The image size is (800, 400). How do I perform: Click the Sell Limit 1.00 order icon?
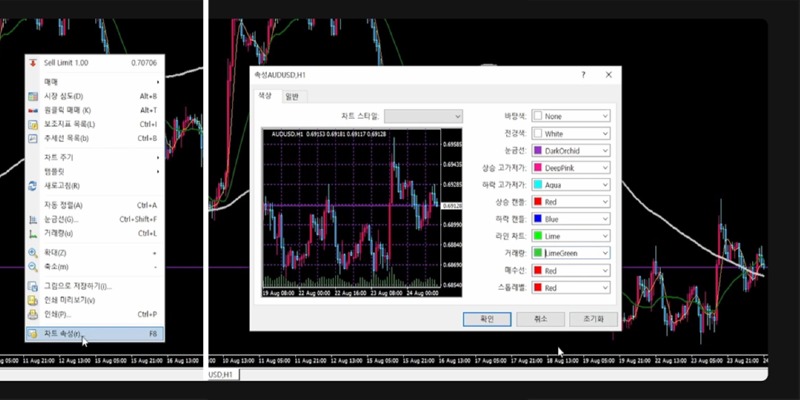point(33,62)
